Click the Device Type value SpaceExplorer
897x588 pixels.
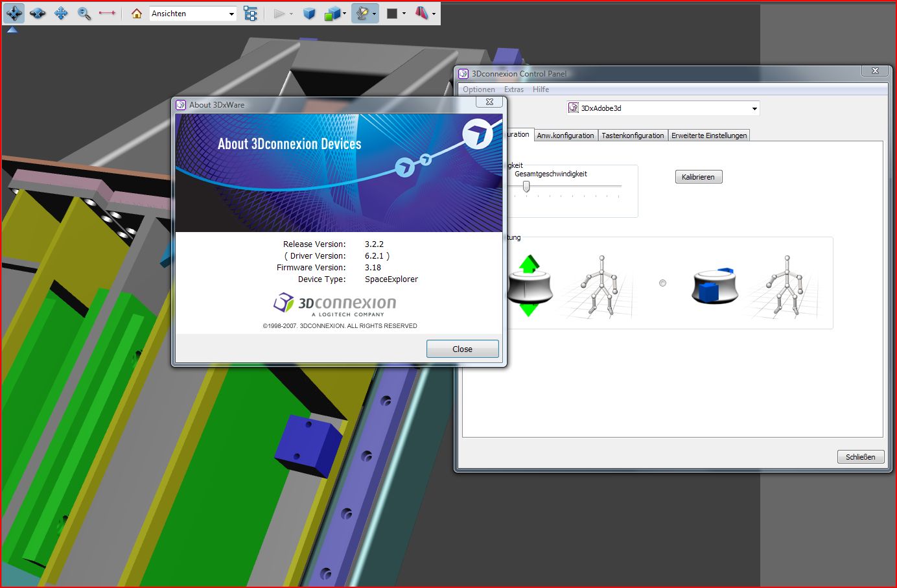[391, 279]
